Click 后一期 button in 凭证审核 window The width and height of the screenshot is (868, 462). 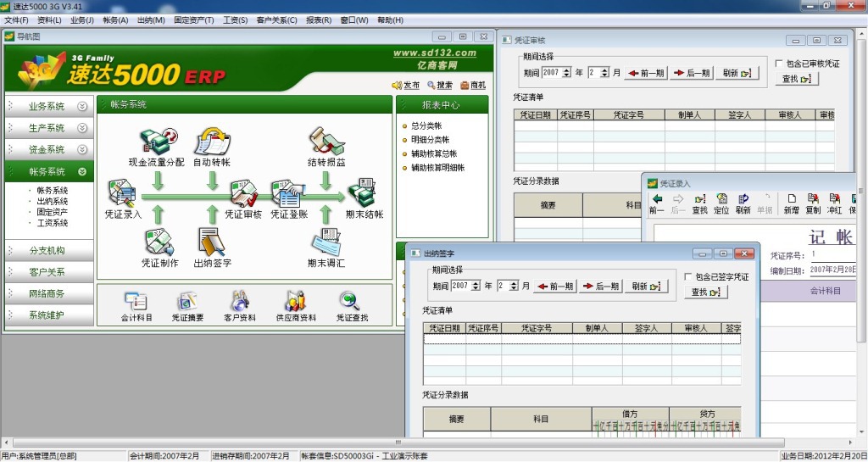click(x=692, y=73)
